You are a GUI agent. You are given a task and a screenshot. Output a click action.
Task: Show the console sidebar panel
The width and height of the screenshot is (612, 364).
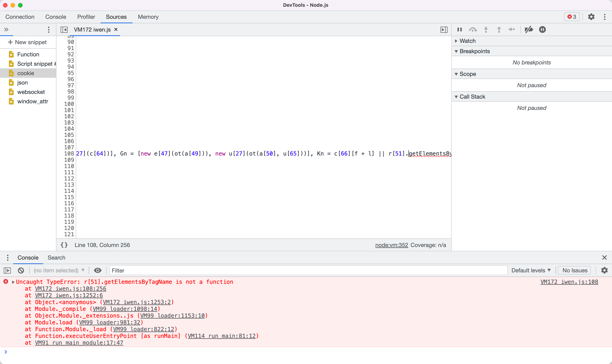7,270
